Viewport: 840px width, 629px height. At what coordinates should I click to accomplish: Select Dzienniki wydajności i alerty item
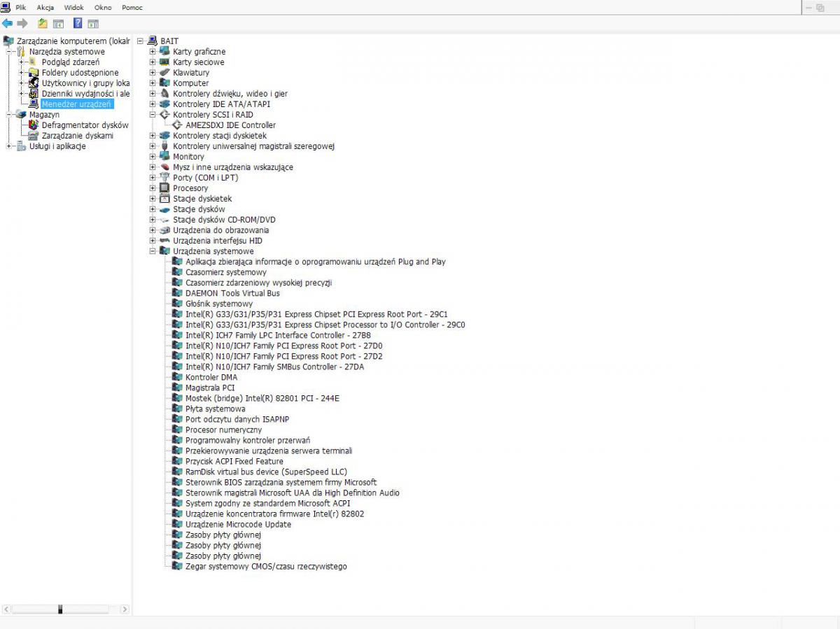coord(85,93)
